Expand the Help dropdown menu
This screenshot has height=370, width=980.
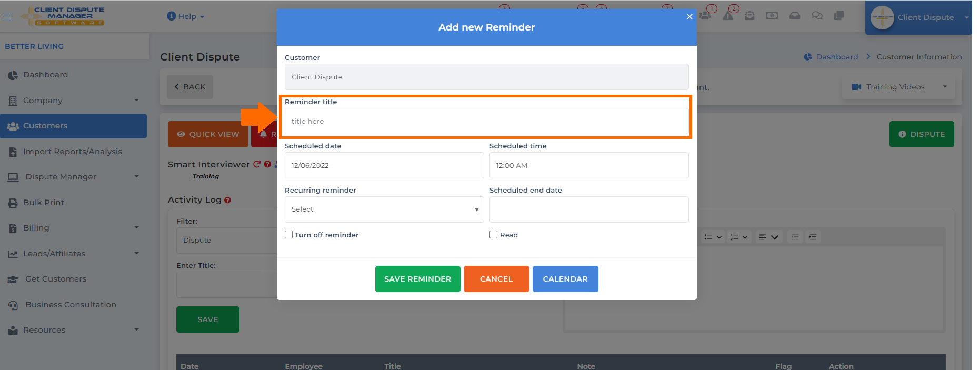[185, 16]
